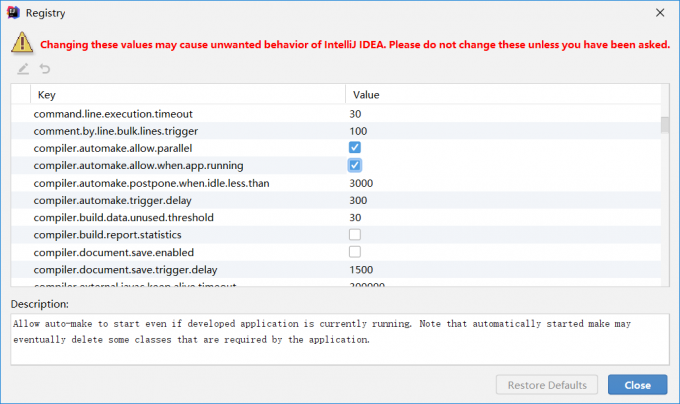Select the comment.by.line.bulk.lines.trigger key

[x=123, y=131]
